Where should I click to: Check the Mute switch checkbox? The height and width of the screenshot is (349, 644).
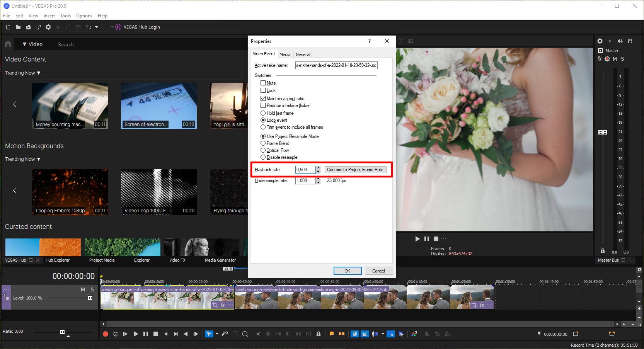pos(263,83)
